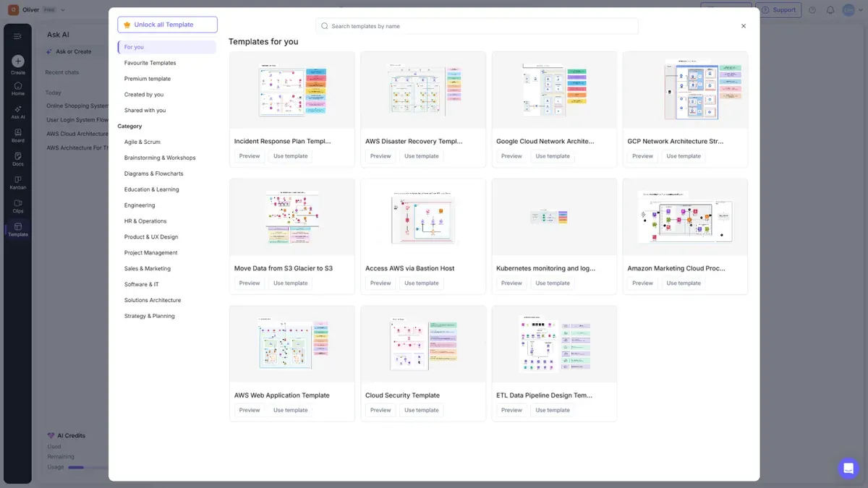Viewport: 868px width, 488px height.
Task: Open the Amazon Marketing Cloud thumbnail
Action: point(685,217)
